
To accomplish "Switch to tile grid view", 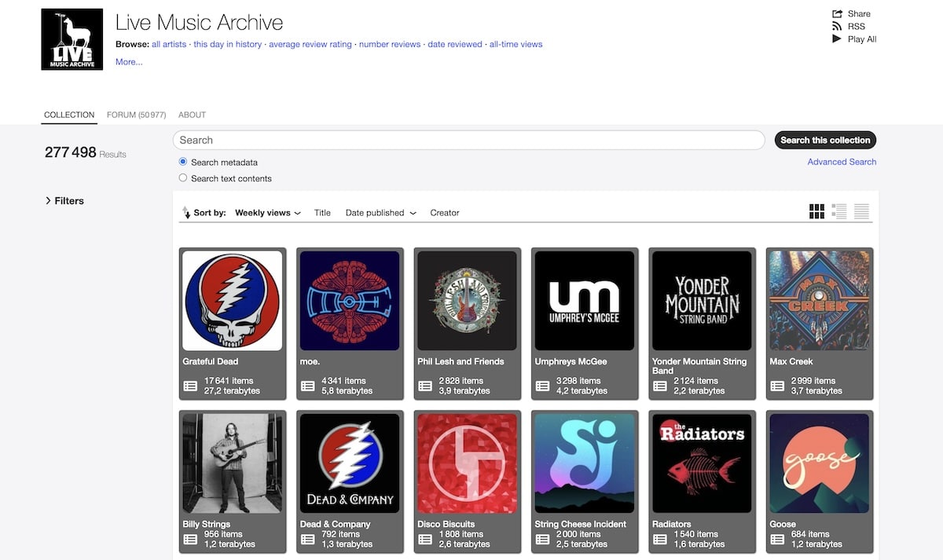I will click(816, 211).
